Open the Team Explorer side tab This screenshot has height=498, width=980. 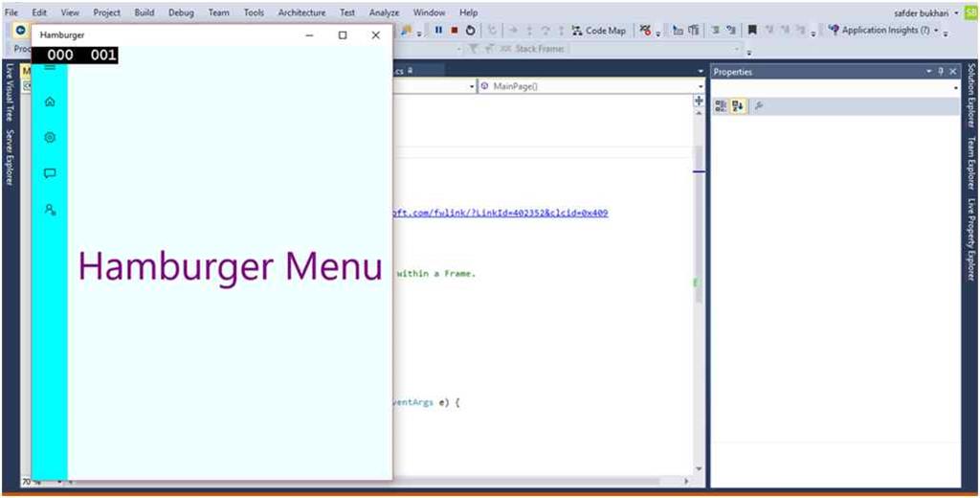(x=971, y=162)
